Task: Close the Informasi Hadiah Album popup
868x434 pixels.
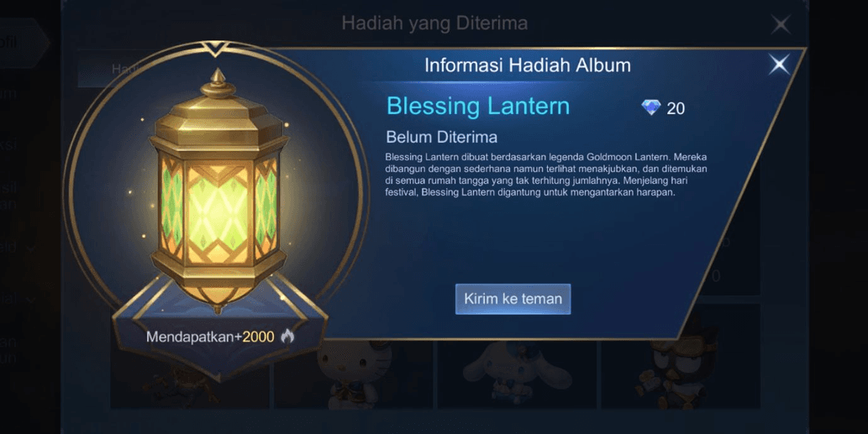Action: click(x=780, y=65)
